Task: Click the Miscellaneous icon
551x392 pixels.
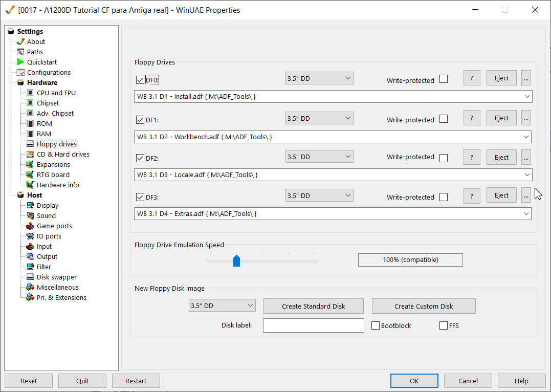Action: [x=30, y=287]
